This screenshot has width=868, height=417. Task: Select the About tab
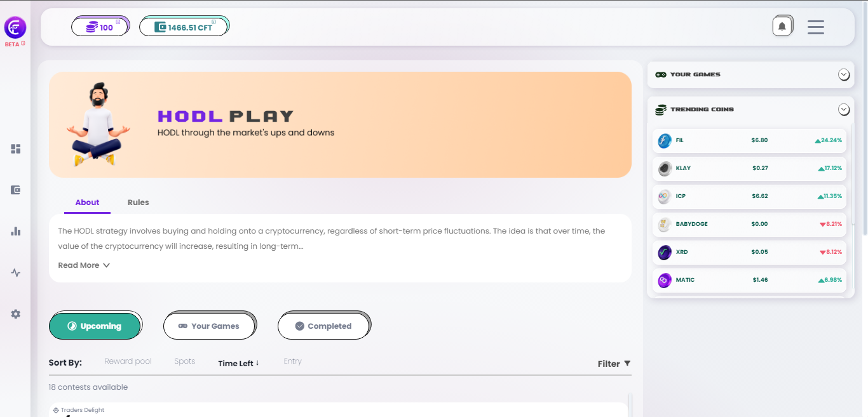click(87, 202)
